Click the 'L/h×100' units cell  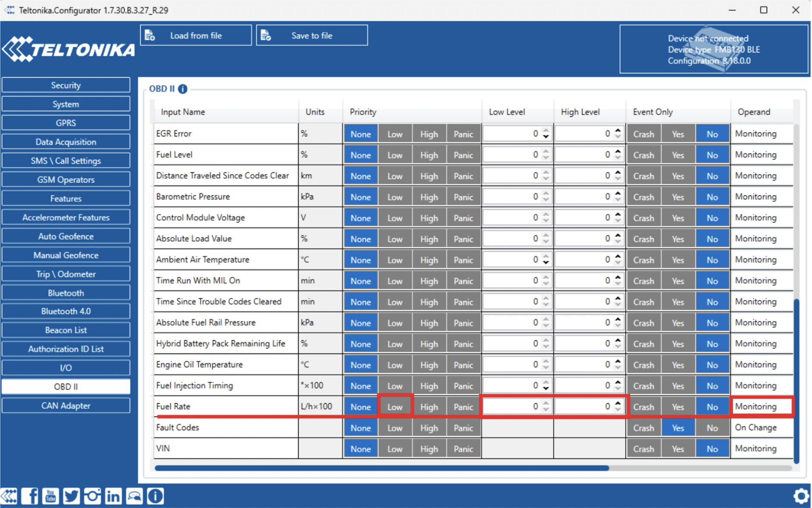coord(320,406)
